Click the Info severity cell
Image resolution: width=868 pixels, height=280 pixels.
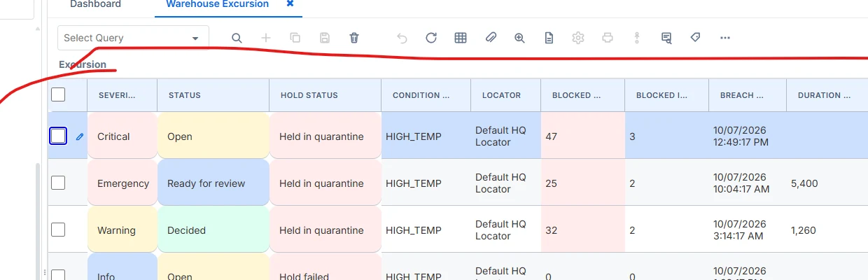pyautogui.click(x=122, y=267)
